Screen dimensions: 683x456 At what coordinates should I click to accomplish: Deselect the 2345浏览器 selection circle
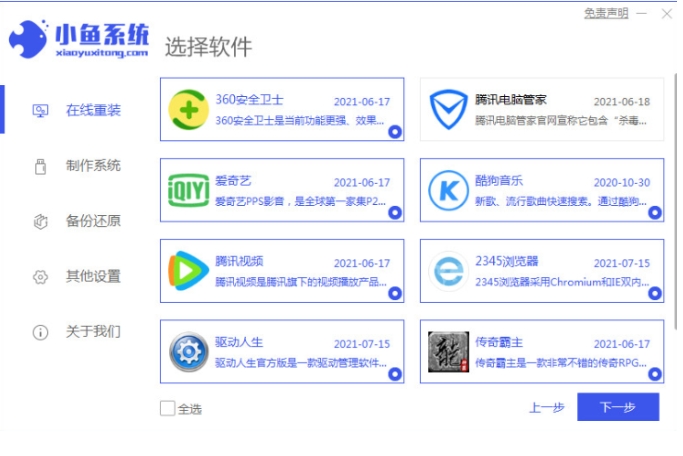point(655,293)
